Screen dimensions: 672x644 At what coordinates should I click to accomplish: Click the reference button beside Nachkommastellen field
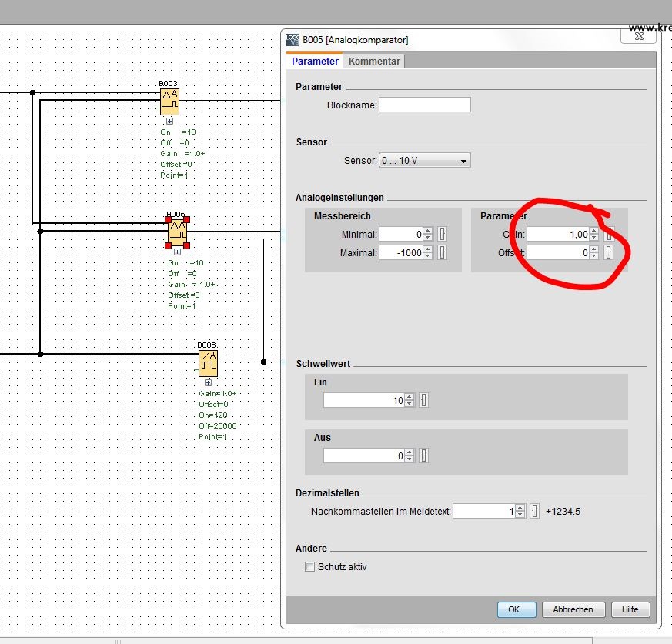535,511
